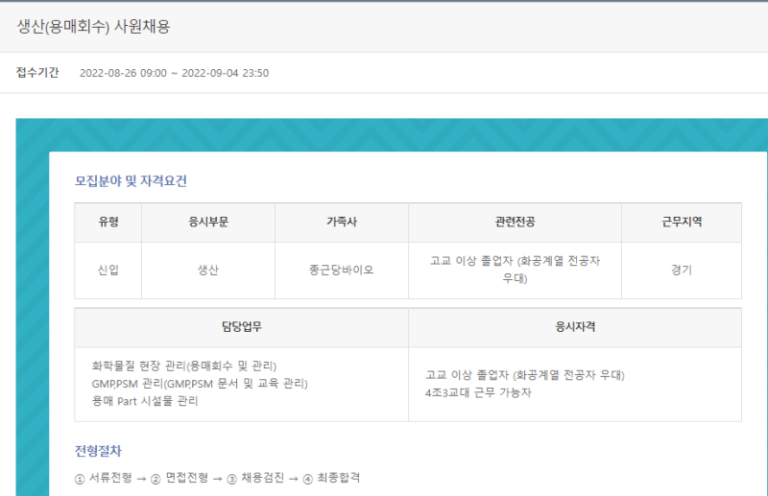This screenshot has width=768, height=496.
Task: Click the 응시자격 table header
Action: [x=575, y=327]
